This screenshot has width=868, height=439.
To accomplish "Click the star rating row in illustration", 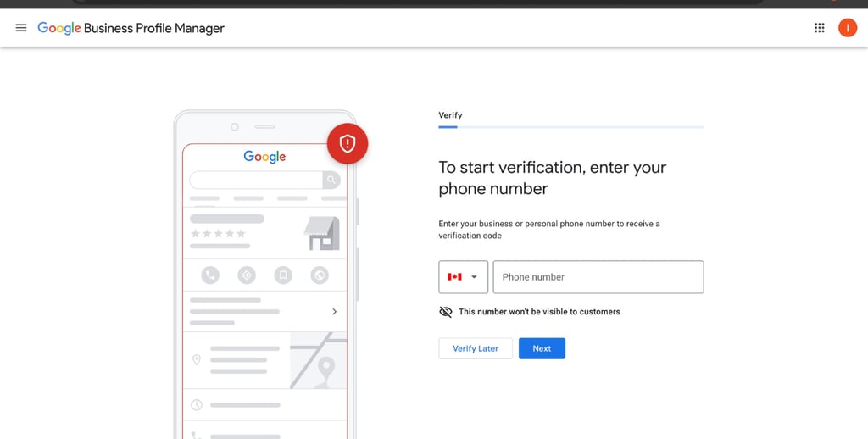I will (x=218, y=234).
